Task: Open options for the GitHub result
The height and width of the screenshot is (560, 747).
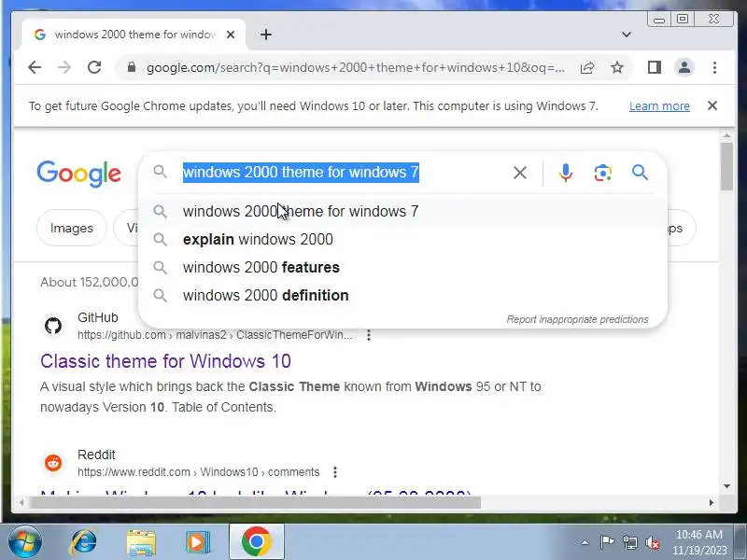Action: (369, 335)
